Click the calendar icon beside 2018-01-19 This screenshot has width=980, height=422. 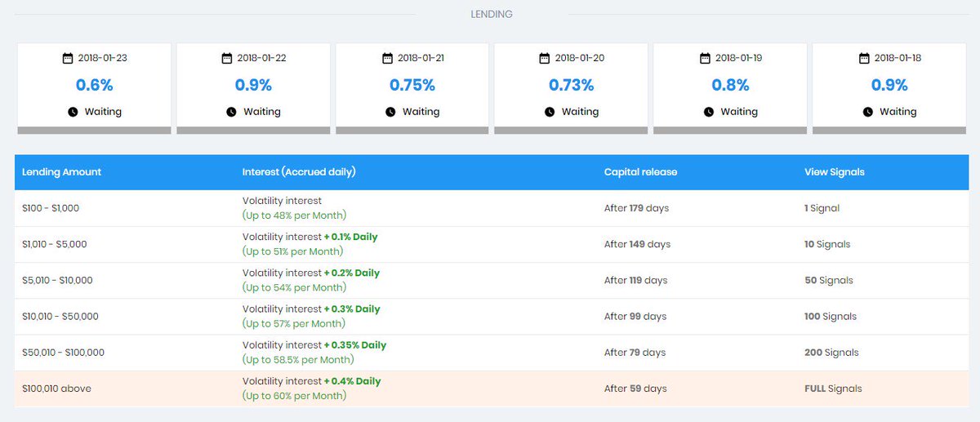click(705, 58)
